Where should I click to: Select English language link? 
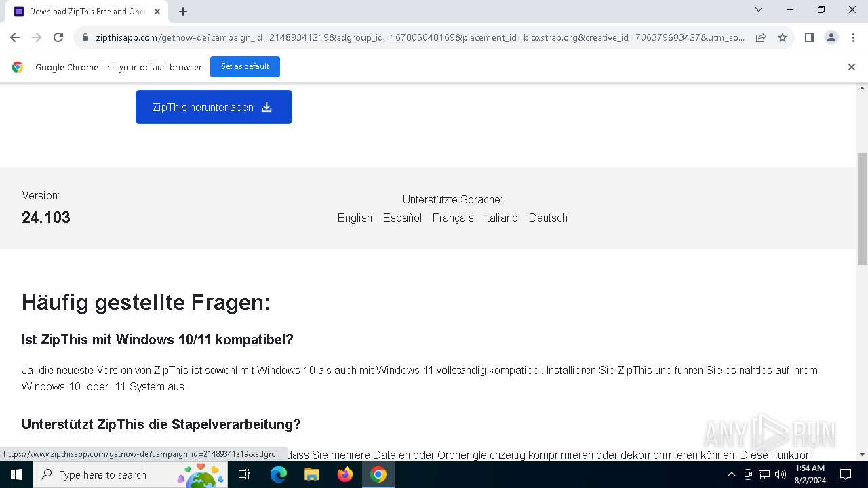pos(355,218)
